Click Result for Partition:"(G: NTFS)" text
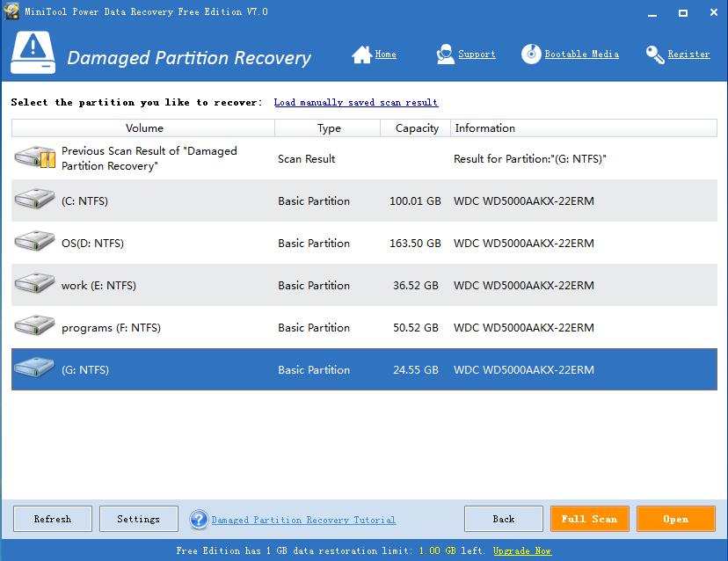Screen dimensions: 728x561 [530, 159]
